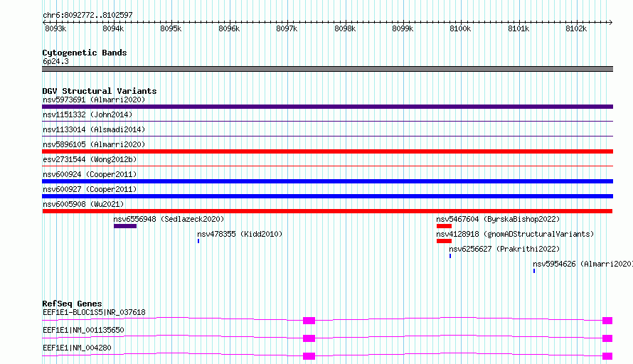Click the blue bar for nsv600927
The height and width of the screenshot is (364, 633).
point(327,196)
